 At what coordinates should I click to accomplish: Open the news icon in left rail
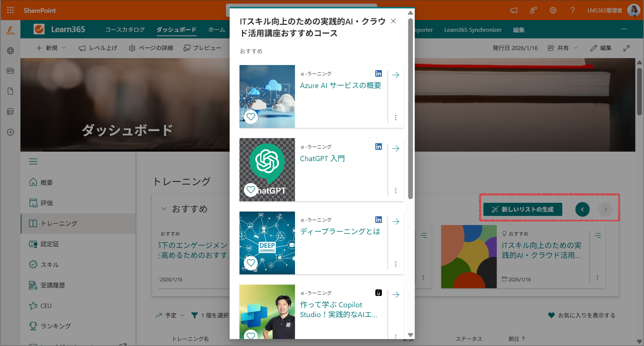point(10,71)
